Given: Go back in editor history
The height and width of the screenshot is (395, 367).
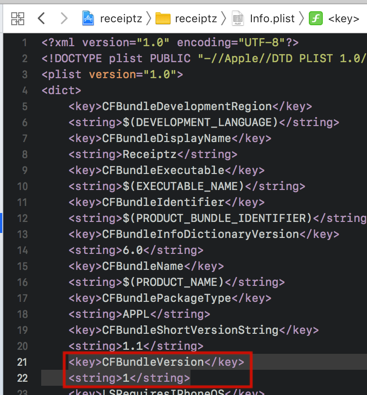Looking at the screenshot, I should (x=41, y=19).
